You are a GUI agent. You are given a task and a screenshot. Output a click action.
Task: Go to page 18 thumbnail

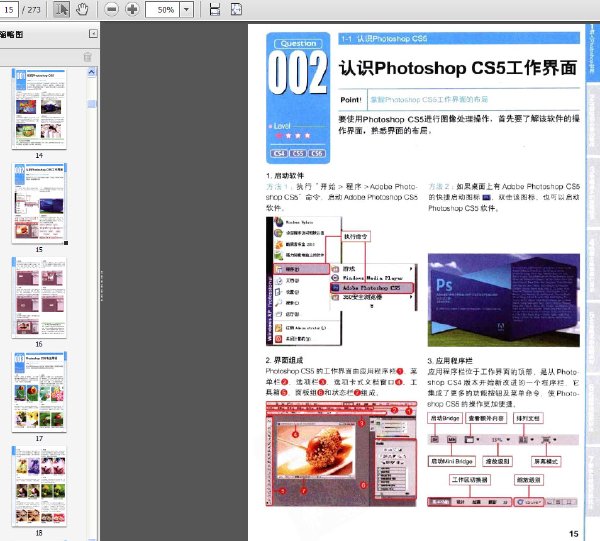[39, 486]
